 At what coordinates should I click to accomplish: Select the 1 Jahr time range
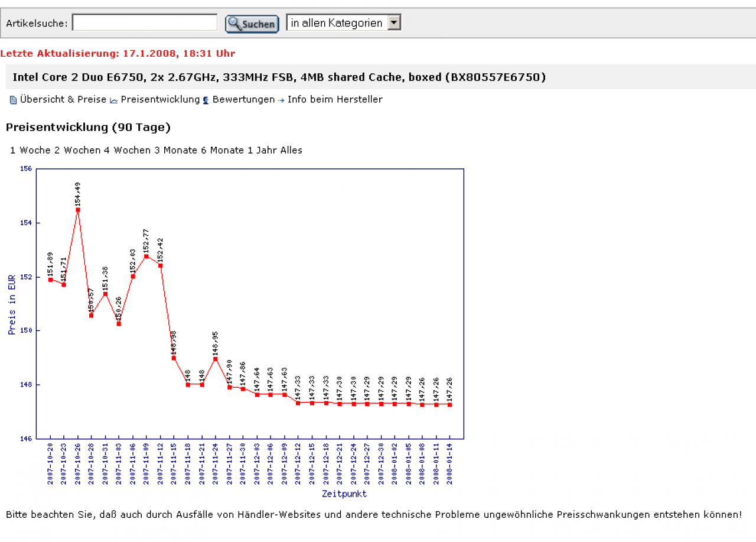[262, 150]
